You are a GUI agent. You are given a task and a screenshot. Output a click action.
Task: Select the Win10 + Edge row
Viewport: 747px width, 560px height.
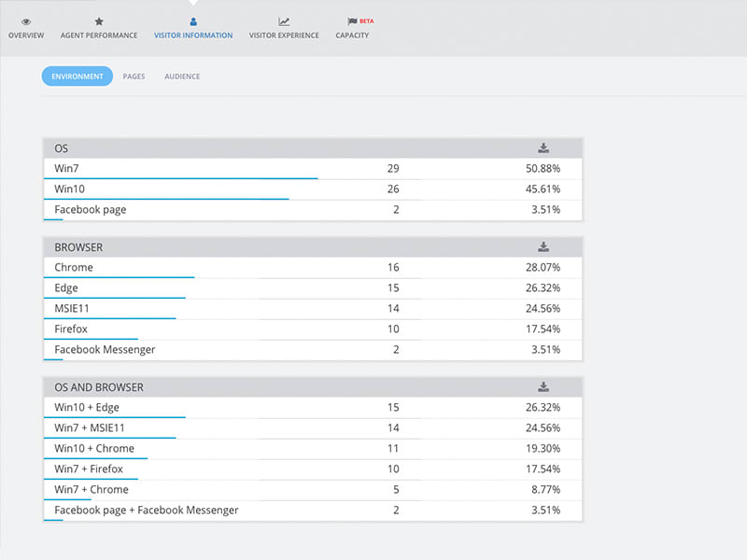[313, 408]
